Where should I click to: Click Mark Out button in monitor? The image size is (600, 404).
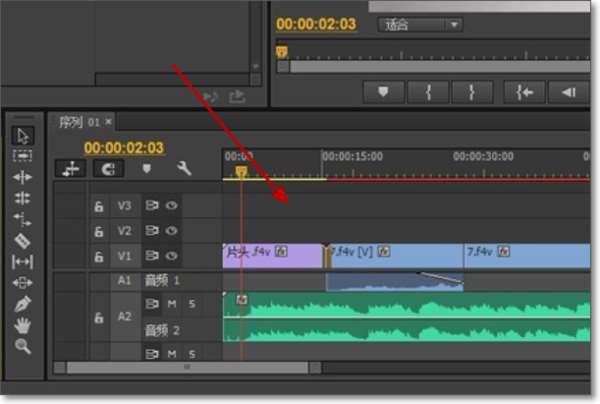(472, 92)
